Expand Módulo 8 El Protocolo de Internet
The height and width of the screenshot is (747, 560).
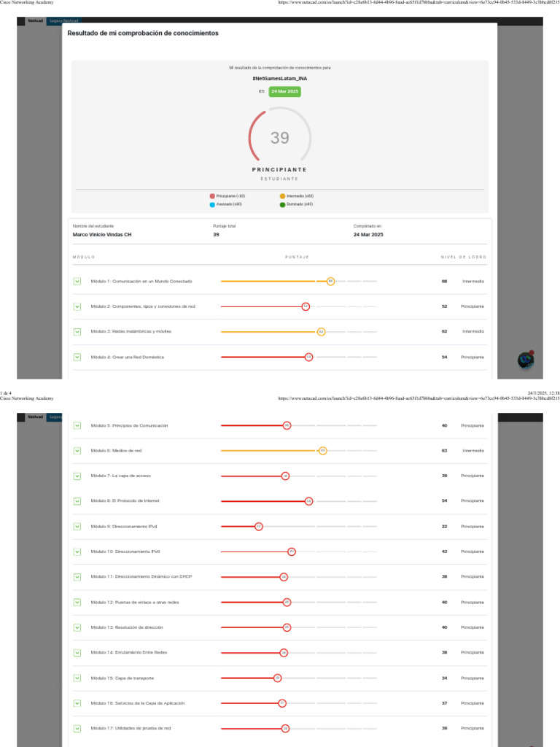(x=77, y=501)
